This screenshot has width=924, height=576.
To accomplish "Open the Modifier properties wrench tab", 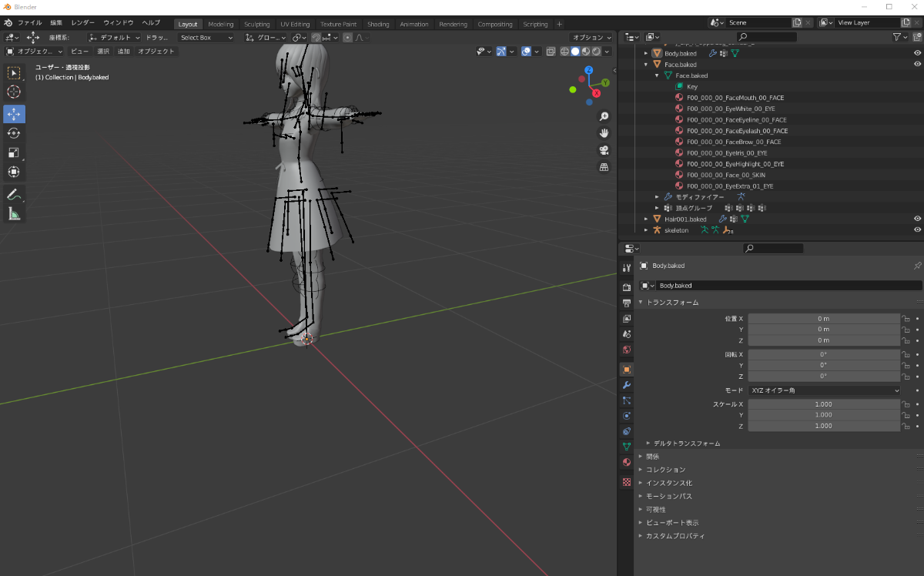I will 627,384.
